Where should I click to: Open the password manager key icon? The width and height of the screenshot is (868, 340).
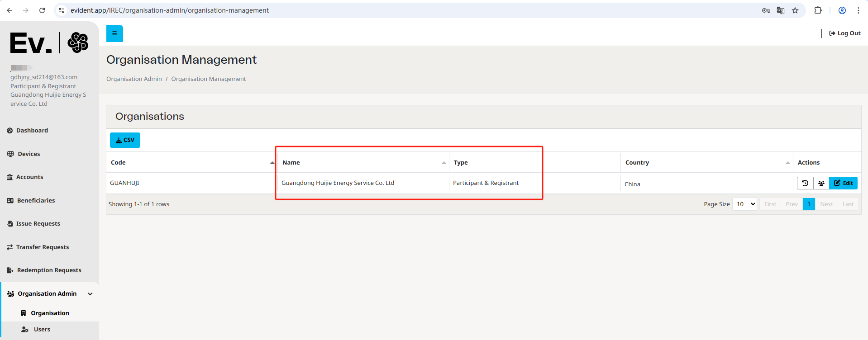click(766, 10)
